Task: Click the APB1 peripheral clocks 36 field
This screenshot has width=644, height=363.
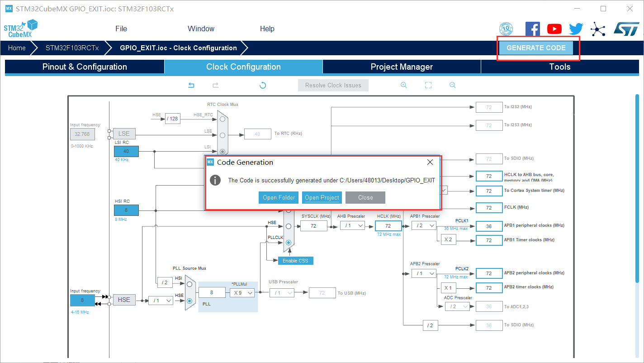Action: 489,225
